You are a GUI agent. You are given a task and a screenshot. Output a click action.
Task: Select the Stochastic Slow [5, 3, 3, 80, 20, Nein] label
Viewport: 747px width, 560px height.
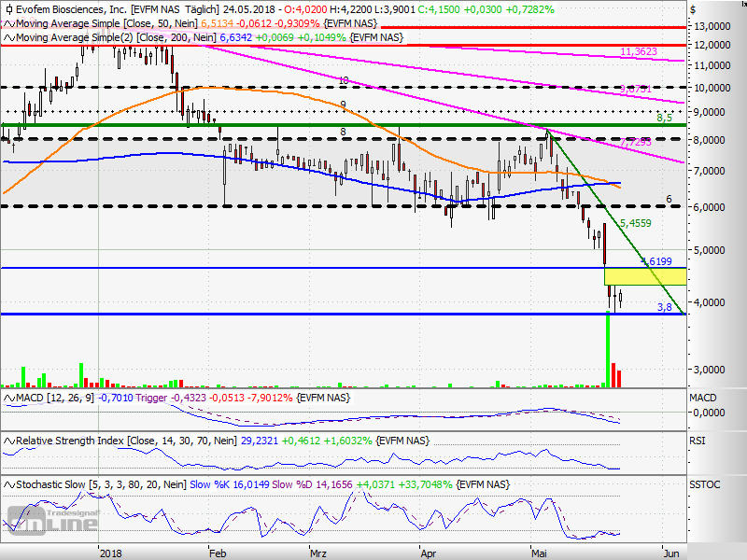(x=101, y=484)
